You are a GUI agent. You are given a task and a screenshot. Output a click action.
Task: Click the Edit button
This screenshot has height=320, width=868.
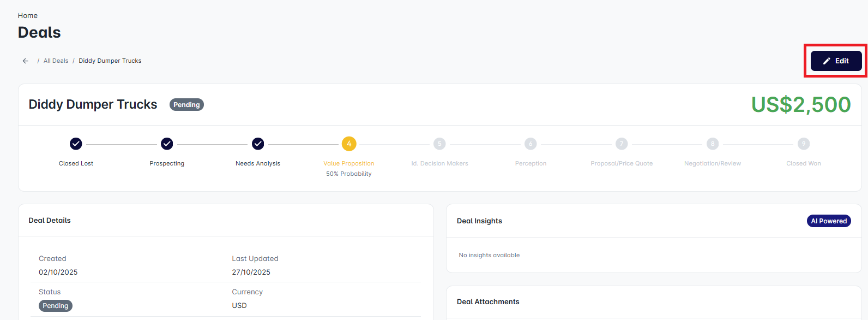pyautogui.click(x=836, y=61)
